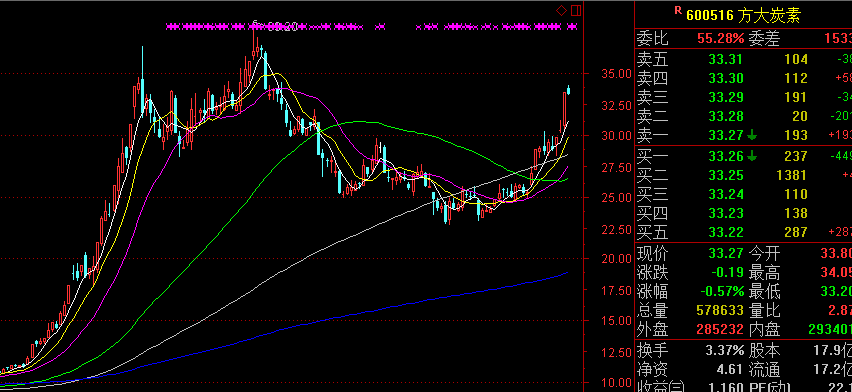Click the red R marker beside 600516
This screenshot has width=852, height=392.
678,9
